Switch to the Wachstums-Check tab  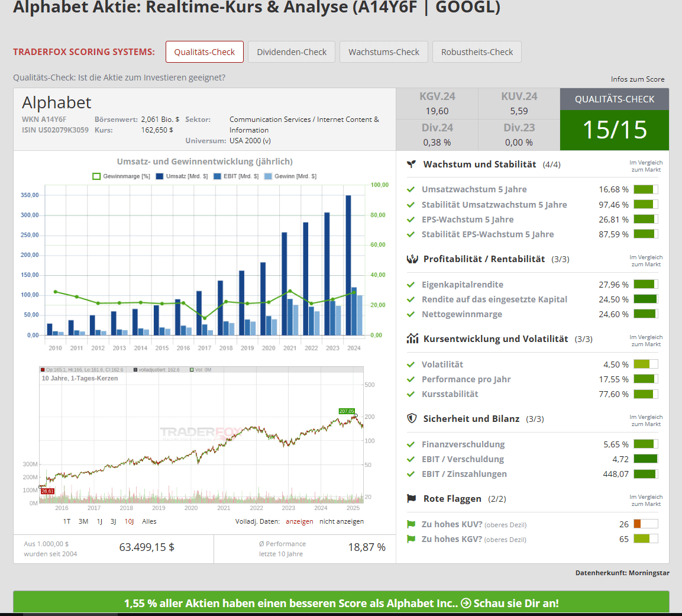[384, 51]
